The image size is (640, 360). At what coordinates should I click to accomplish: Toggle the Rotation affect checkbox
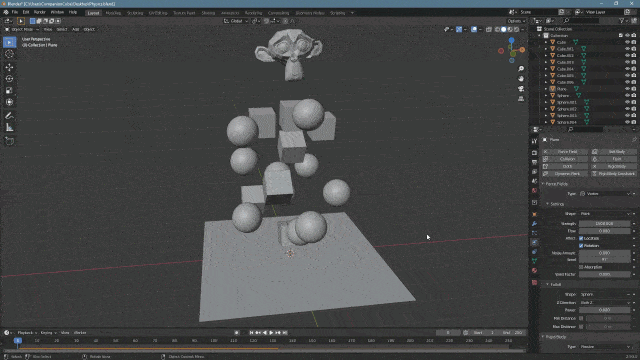581,246
